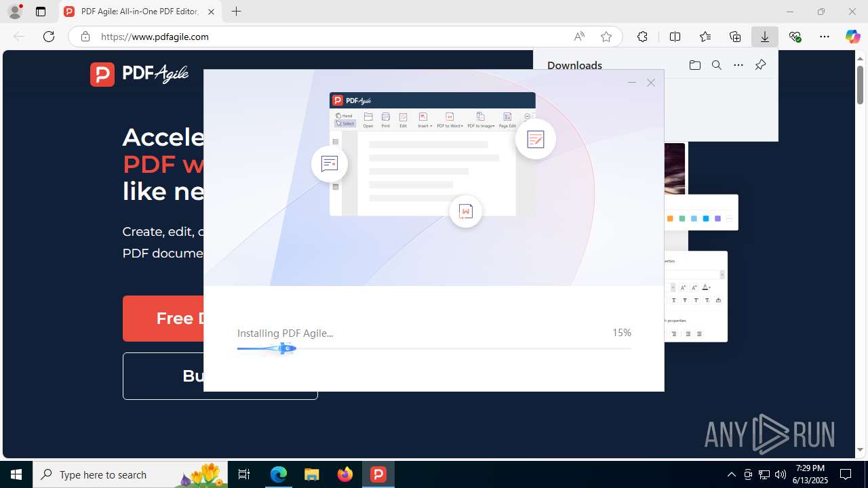Open the volume control speaker icon

780,474
